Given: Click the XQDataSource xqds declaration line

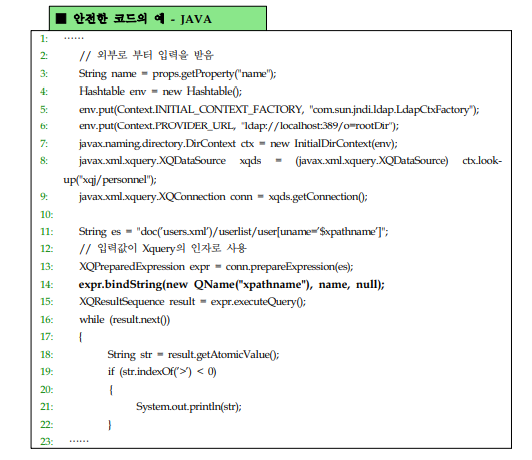Looking at the screenshot, I should (290, 161).
